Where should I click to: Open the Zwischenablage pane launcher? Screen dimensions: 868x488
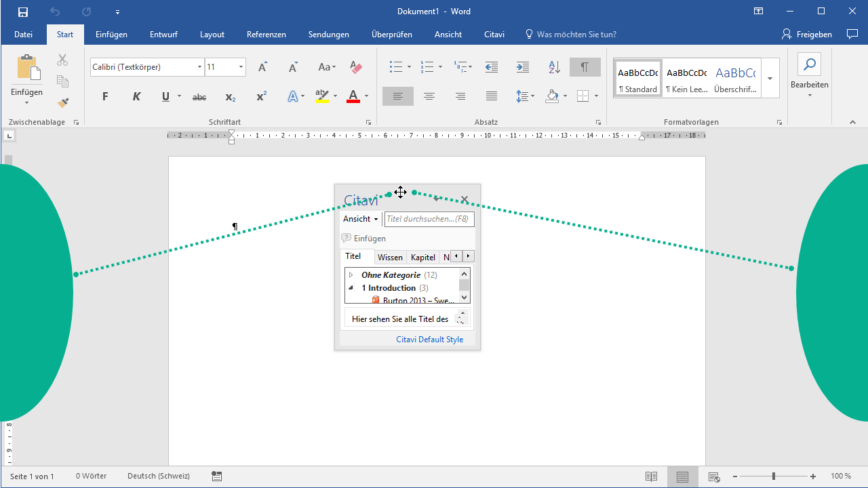pyautogui.click(x=76, y=123)
